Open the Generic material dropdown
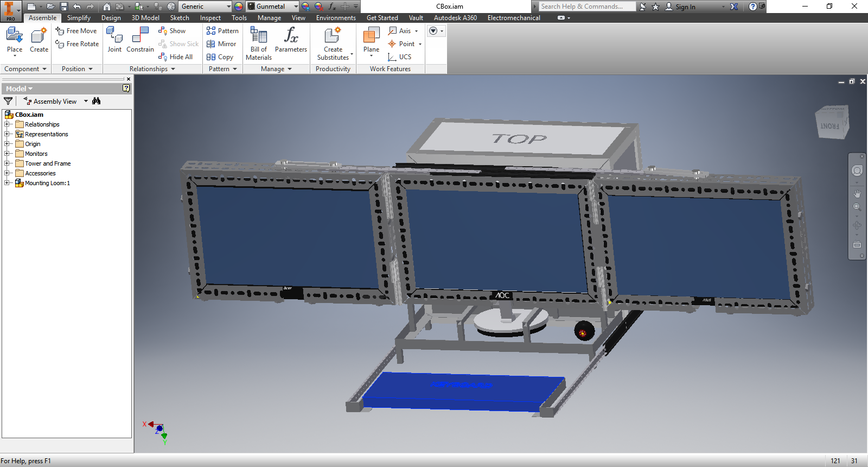 pyautogui.click(x=228, y=7)
